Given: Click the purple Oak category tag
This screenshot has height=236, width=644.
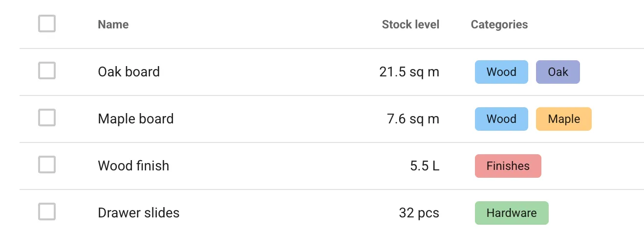Looking at the screenshot, I should (558, 72).
